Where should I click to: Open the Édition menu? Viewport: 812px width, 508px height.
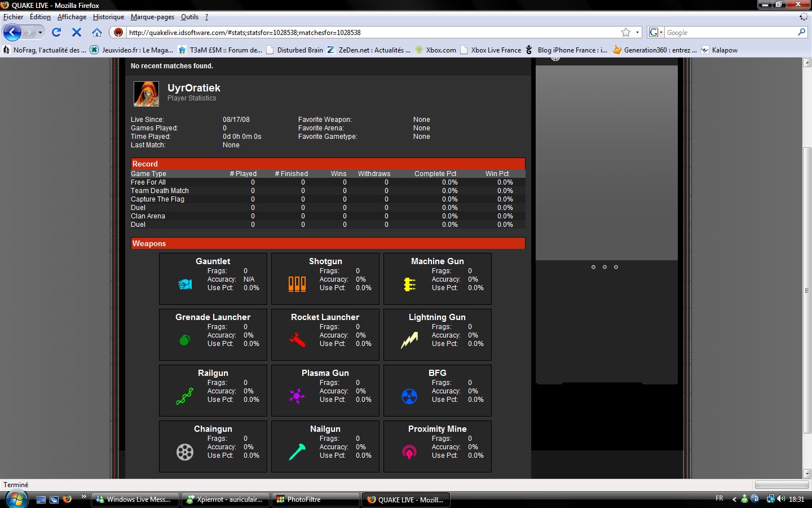(40, 17)
